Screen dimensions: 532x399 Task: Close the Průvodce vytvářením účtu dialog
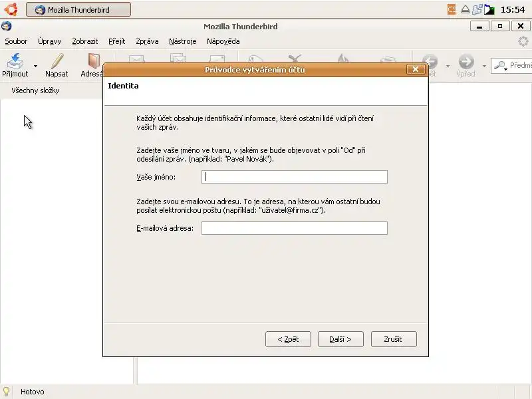point(415,69)
